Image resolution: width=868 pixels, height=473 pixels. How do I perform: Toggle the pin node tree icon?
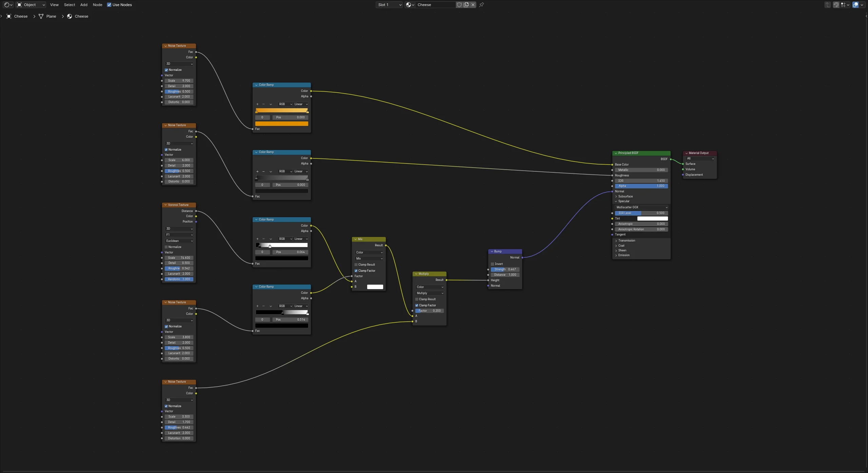coord(481,5)
